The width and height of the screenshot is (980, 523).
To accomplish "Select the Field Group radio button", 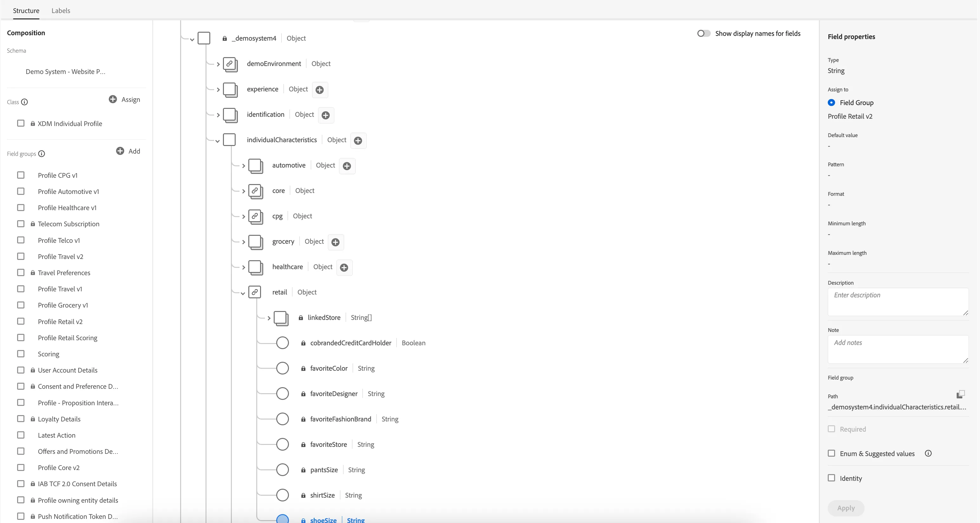I will 832,103.
